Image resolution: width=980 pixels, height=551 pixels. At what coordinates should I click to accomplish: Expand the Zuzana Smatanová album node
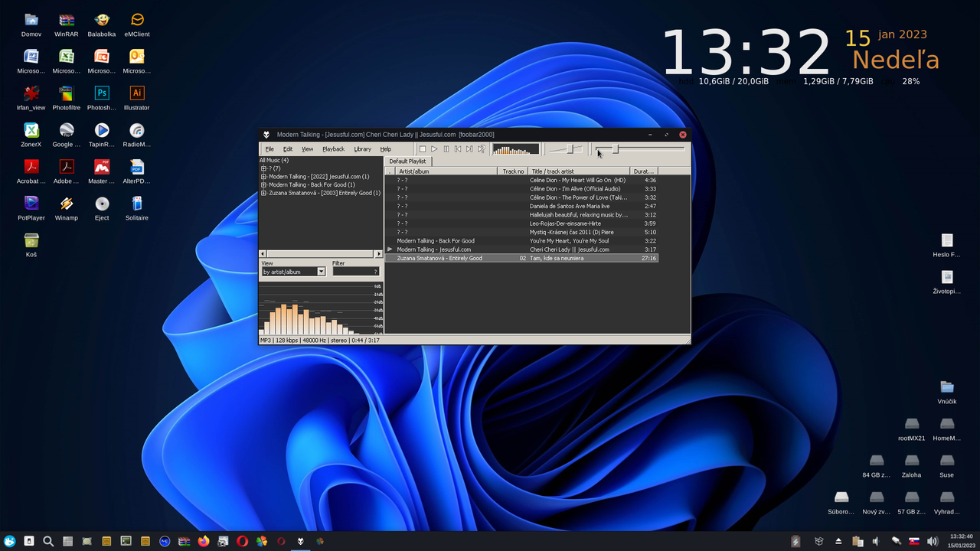pos(263,193)
